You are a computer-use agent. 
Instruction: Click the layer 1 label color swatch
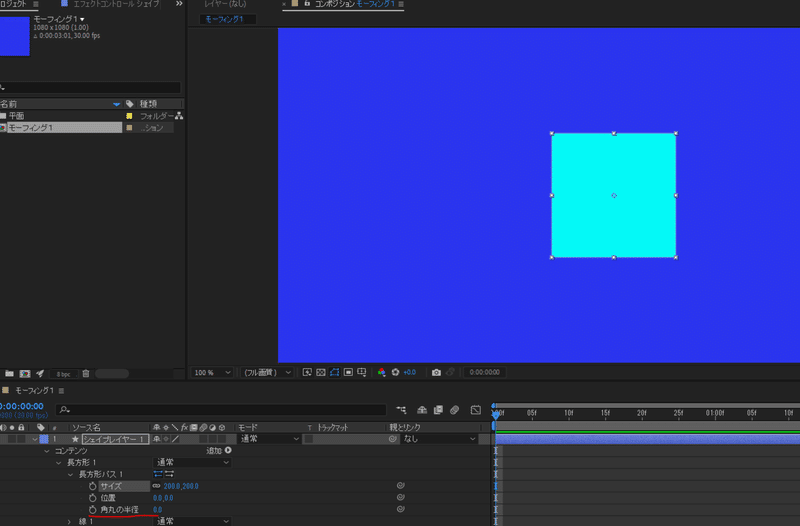pyautogui.click(x=44, y=439)
